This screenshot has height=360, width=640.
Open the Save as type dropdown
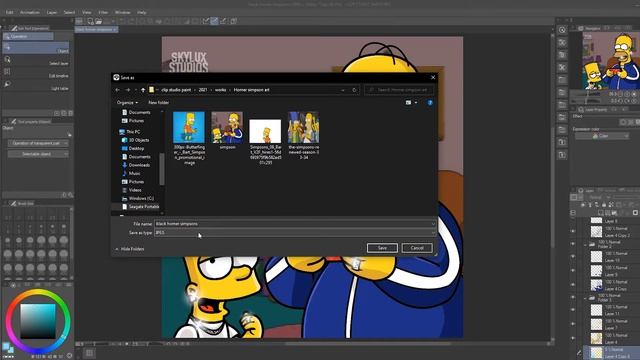coord(295,233)
